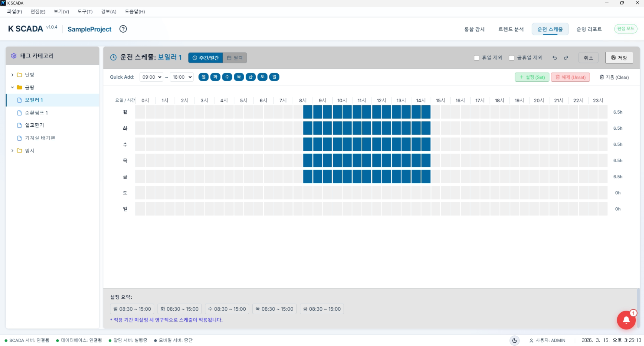Click the 난방 folder icon
This screenshot has width=644, height=346.
(20, 75)
